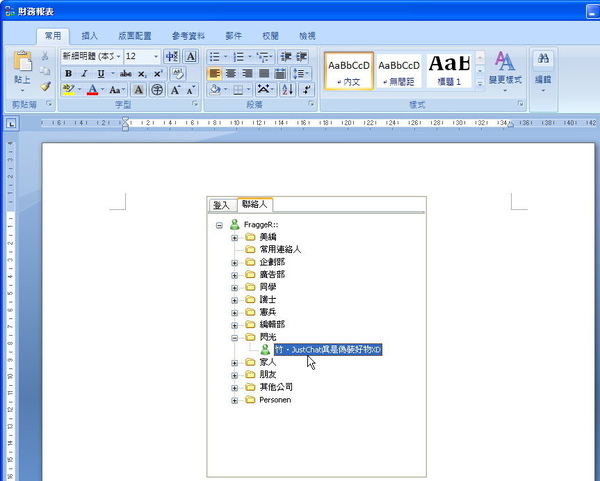
Task: Click the Multilevel list icon
Action: [x=264, y=57]
